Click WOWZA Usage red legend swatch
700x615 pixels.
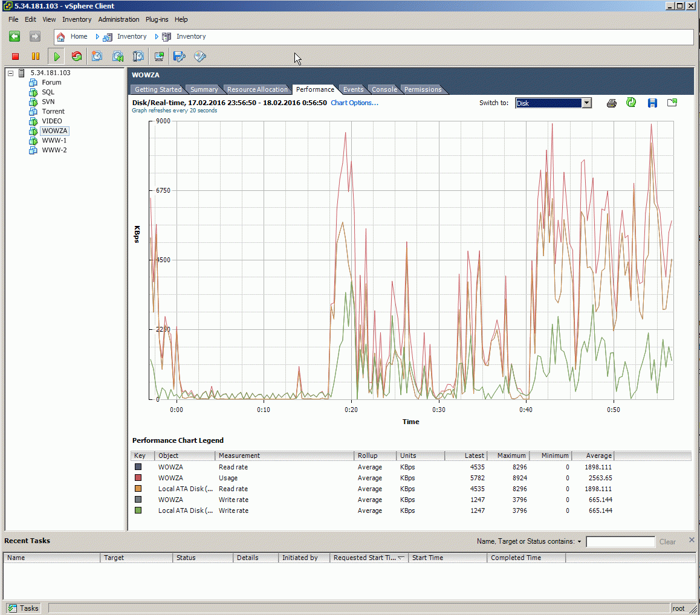[x=138, y=477]
